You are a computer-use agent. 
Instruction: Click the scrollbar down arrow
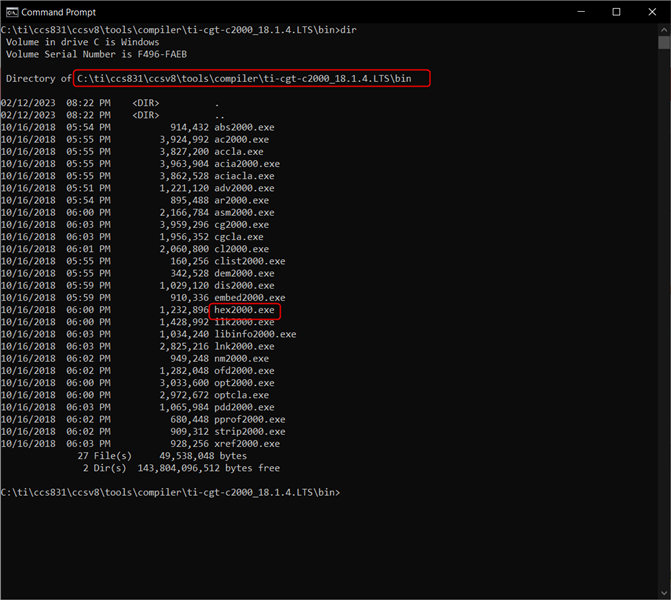(664, 593)
